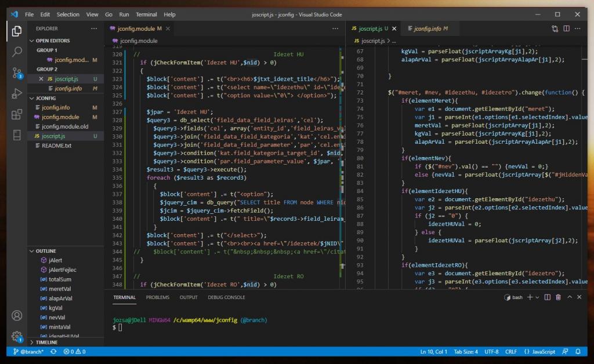Collapse the OPEN EDITORS section
Viewport: 594px width, 364px height.
coord(52,41)
